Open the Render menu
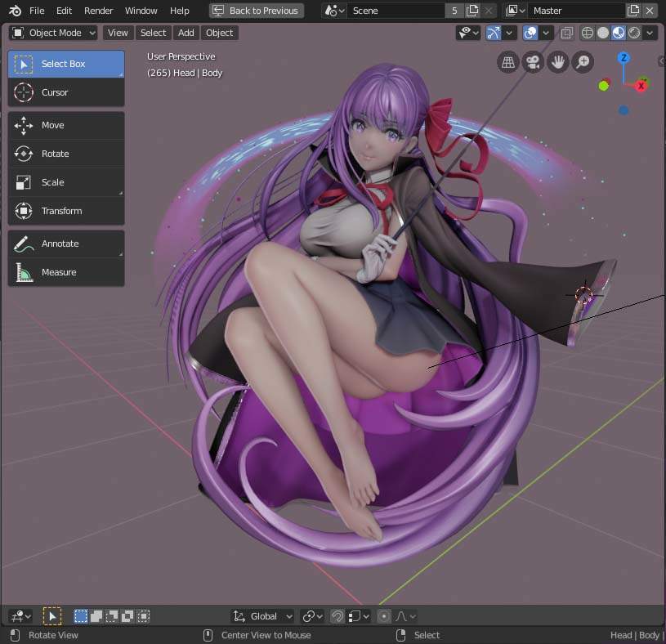Image resolution: width=666 pixels, height=644 pixels. (99, 11)
